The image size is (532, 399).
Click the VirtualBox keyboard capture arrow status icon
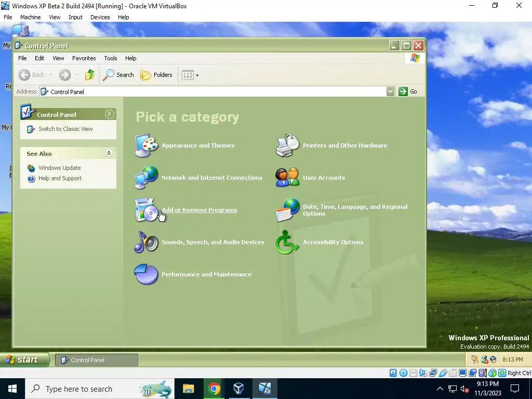[x=502, y=373]
